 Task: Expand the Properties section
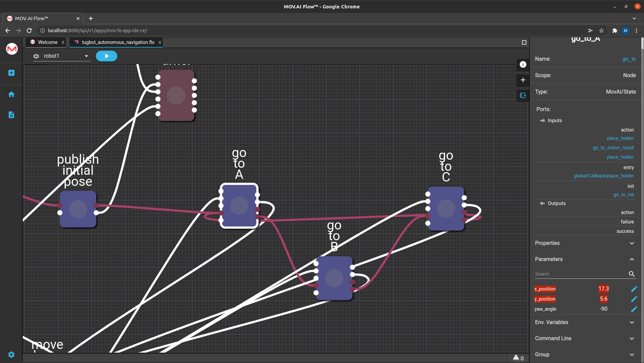pyautogui.click(x=585, y=243)
